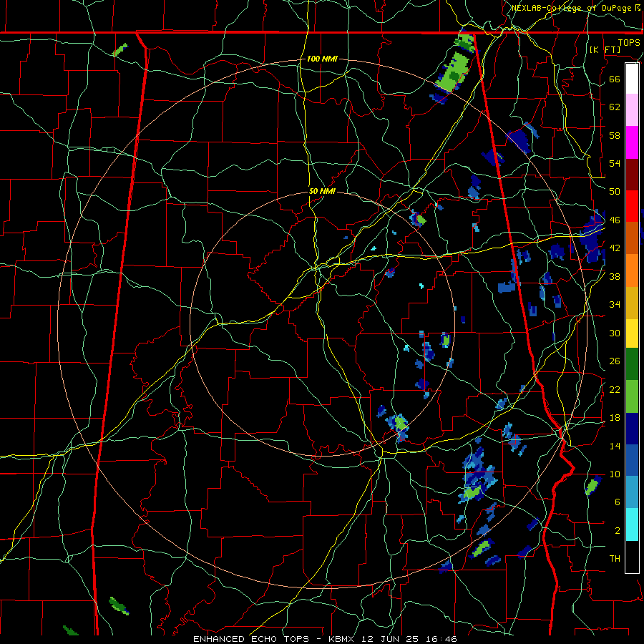Click the light pink legend swatch

pos(632,109)
